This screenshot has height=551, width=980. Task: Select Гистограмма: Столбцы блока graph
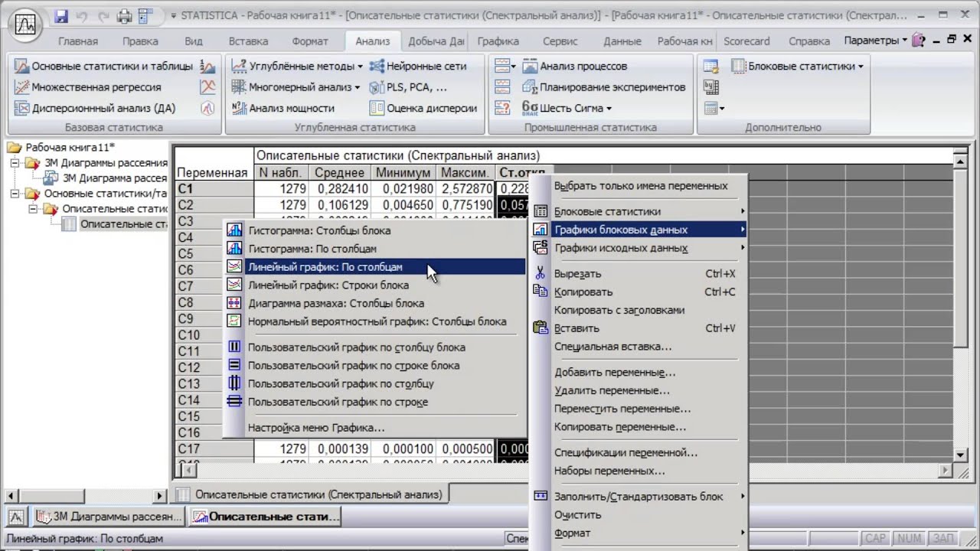tap(318, 230)
